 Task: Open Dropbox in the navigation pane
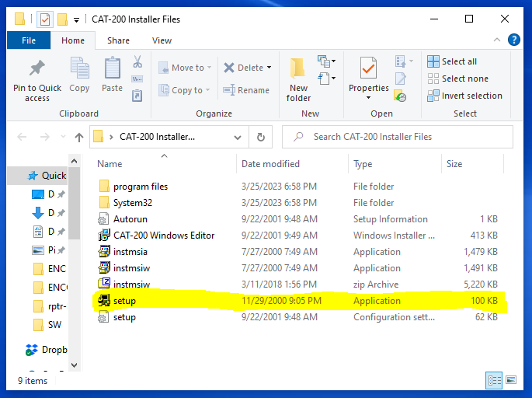coord(47,350)
